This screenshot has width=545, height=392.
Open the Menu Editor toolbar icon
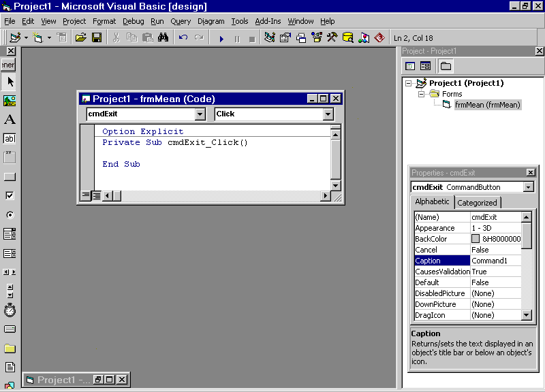pos(62,37)
